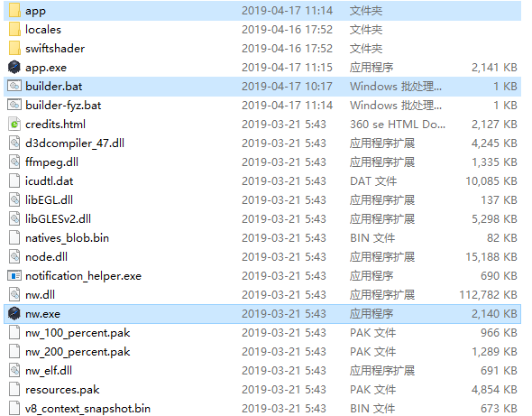Select the nw_elf.dll file name

pos(49,371)
